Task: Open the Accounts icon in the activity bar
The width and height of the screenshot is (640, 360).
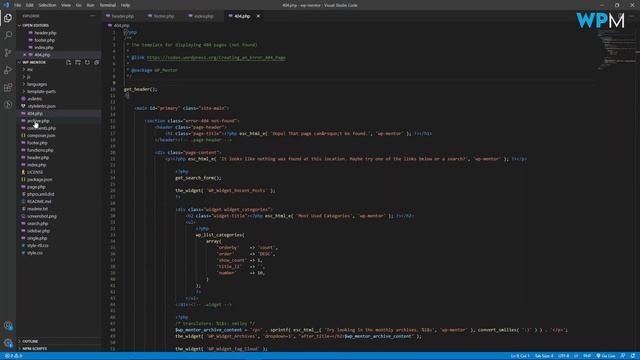Action: coord(8,326)
